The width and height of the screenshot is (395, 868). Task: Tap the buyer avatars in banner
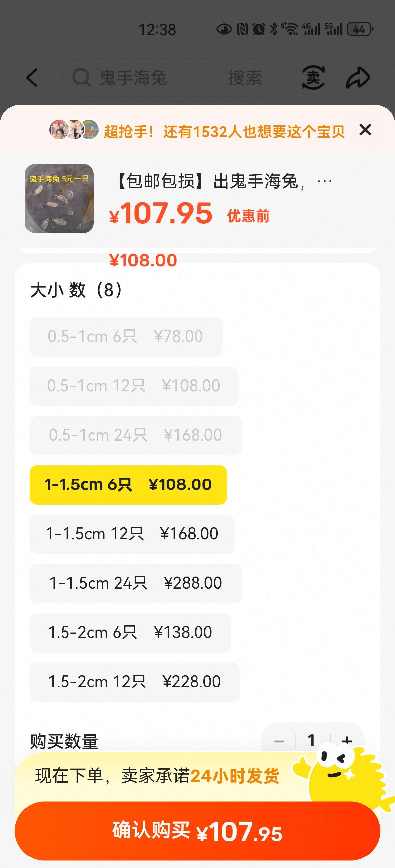(74, 130)
